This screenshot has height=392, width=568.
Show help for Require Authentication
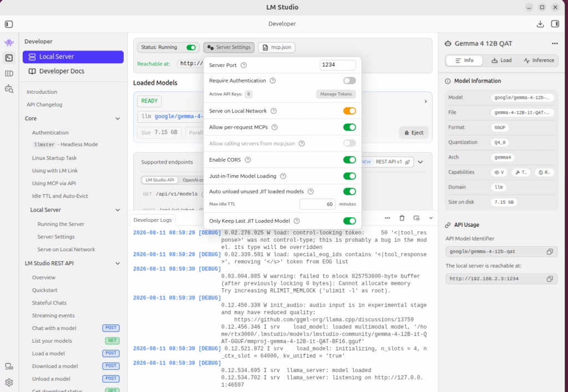(x=273, y=81)
